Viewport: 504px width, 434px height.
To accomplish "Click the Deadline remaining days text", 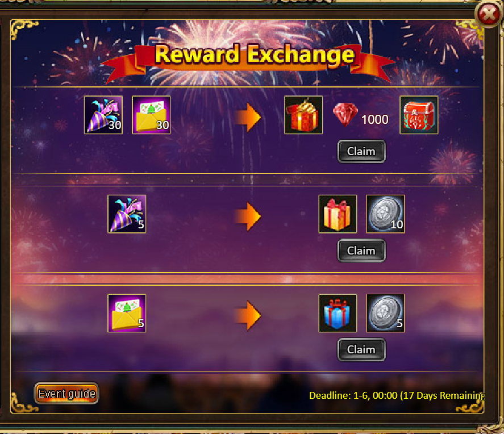I will (397, 395).
